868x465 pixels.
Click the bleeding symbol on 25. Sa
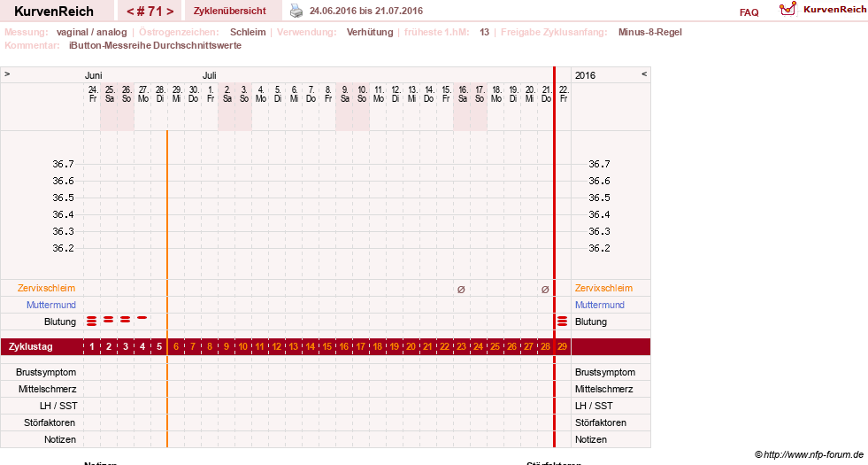click(109, 319)
